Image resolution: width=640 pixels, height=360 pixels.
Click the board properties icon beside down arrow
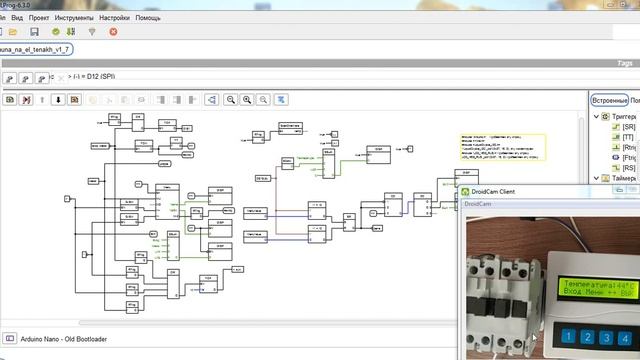point(74,100)
